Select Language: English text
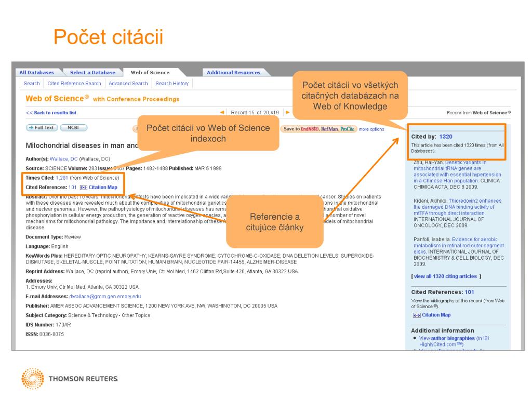 click(47, 246)
